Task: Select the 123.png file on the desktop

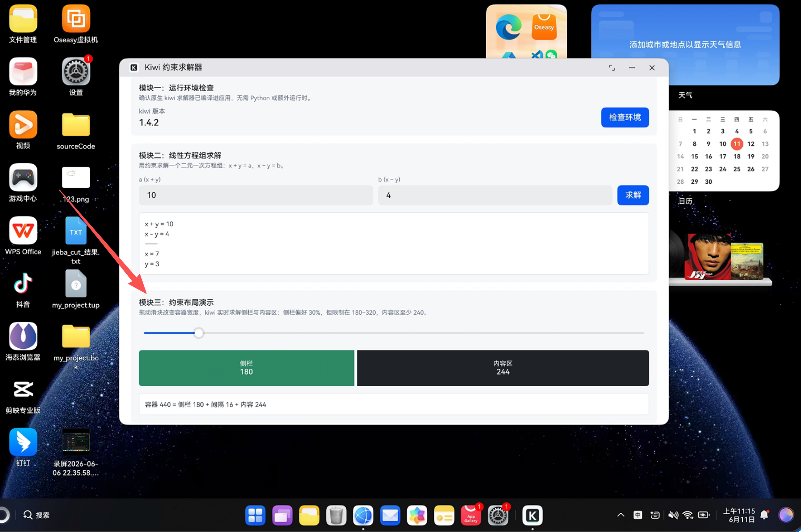Action: pyautogui.click(x=76, y=177)
